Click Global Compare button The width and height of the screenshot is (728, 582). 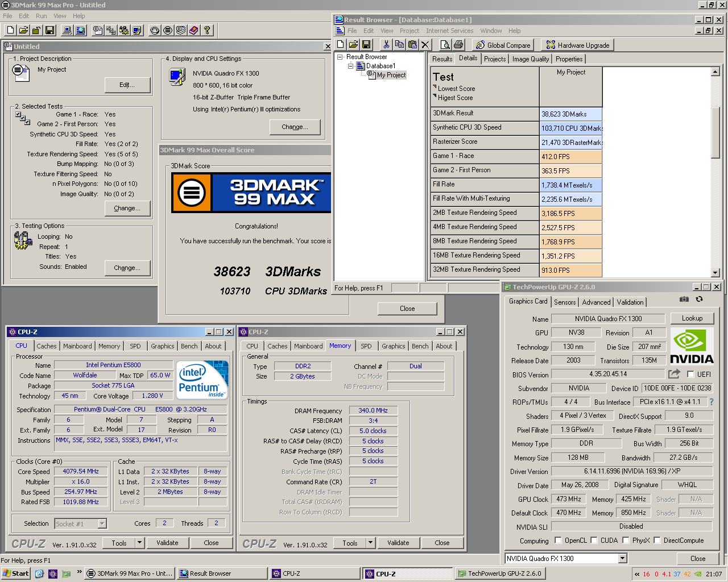tap(503, 45)
